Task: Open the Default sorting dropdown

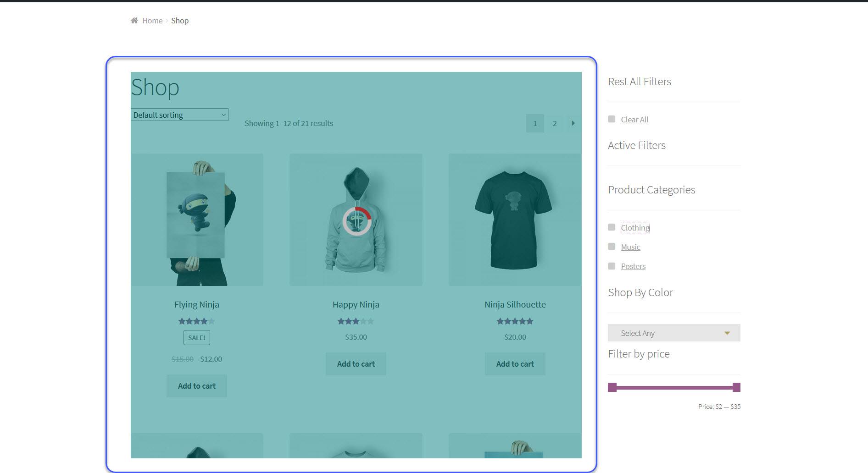Action: click(179, 115)
